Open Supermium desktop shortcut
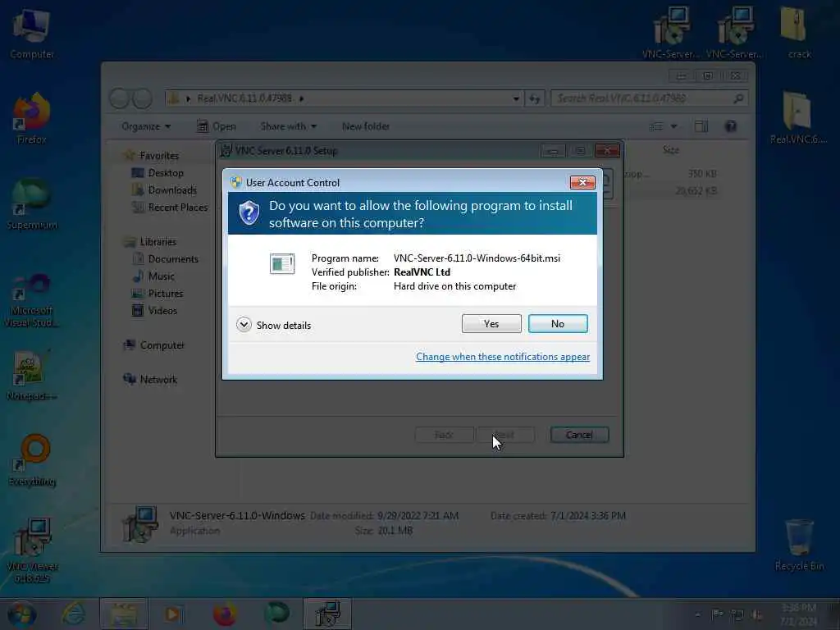 (x=32, y=204)
